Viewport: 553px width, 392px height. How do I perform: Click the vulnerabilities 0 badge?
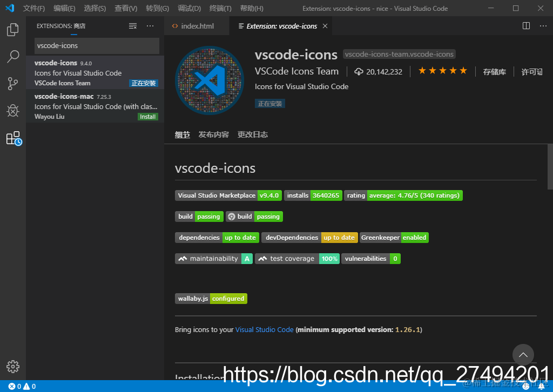coord(371,259)
